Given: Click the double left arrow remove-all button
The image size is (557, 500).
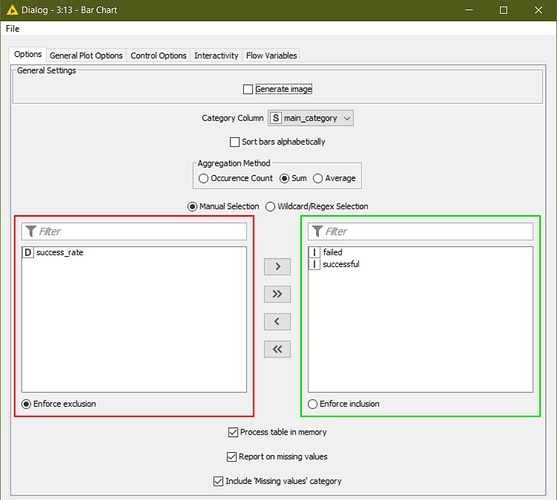Looking at the screenshot, I should (x=277, y=349).
